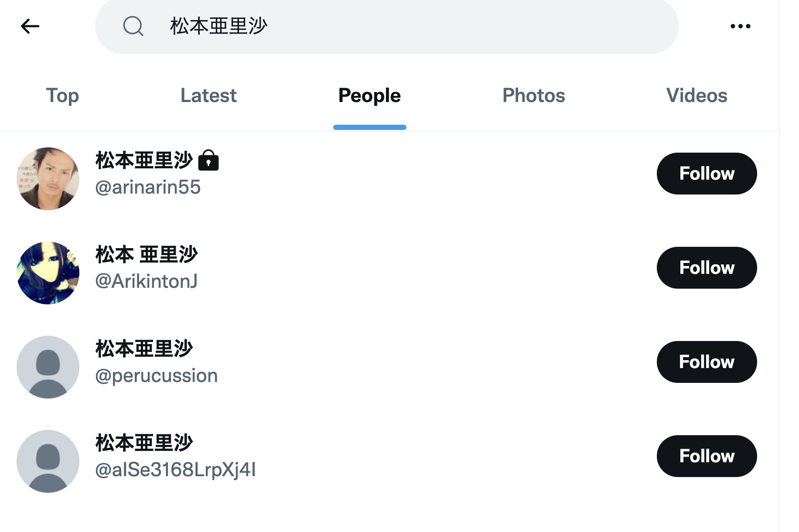Screen dimensions: 799x532
Task: Follow the @ArikintonJ account
Action: [x=707, y=268]
